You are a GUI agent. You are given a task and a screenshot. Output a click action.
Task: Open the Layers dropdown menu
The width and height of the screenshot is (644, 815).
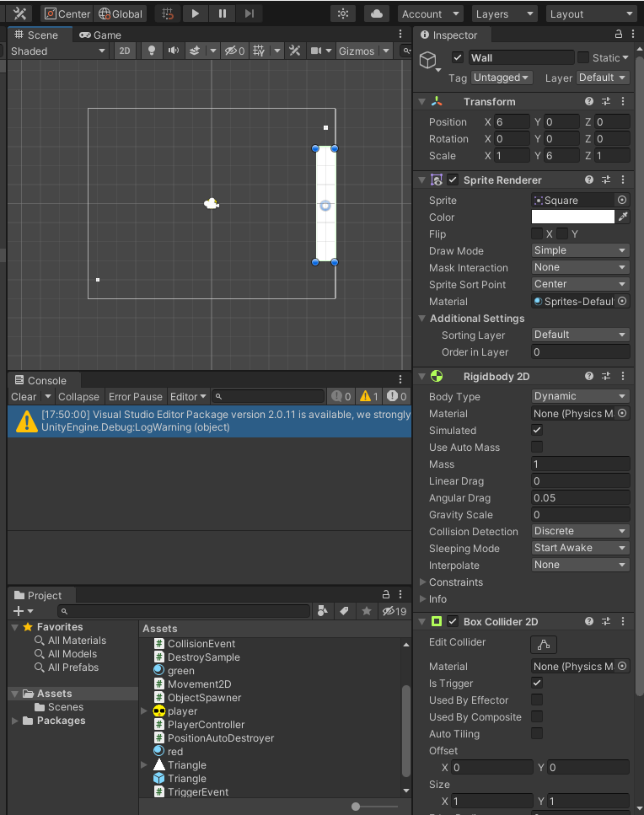coord(505,14)
